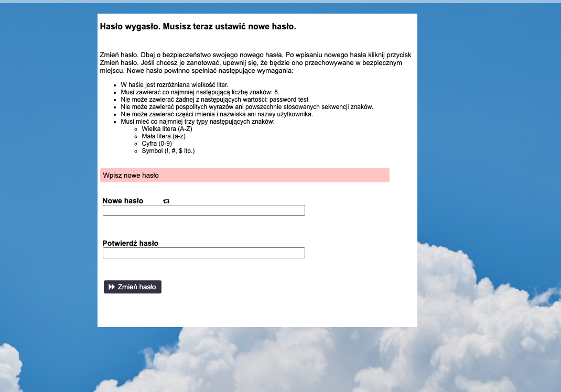Click the double-arrow icon on Zmień hasło button
The height and width of the screenshot is (392, 561).
[x=112, y=287]
